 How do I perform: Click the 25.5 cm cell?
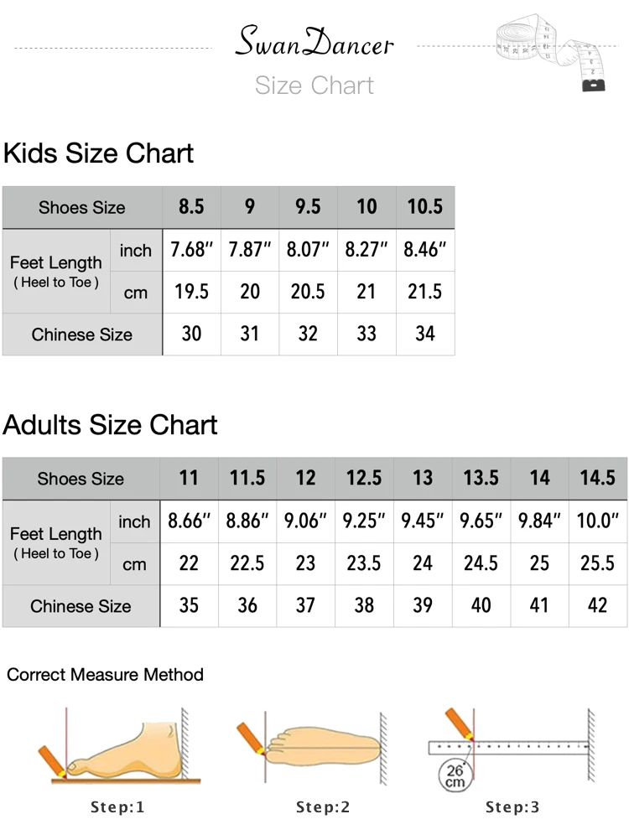click(x=598, y=563)
